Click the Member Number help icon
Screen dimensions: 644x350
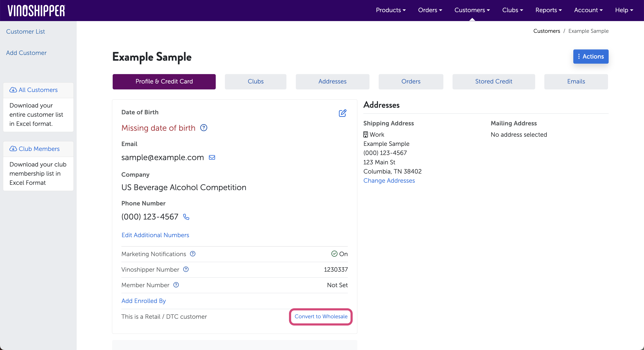(176, 285)
